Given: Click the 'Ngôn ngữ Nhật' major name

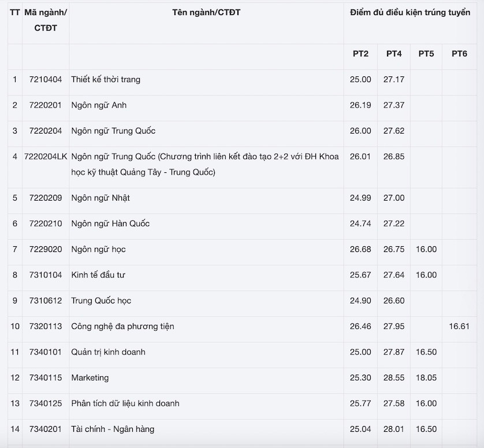Looking at the screenshot, I should [x=100, y=198].
